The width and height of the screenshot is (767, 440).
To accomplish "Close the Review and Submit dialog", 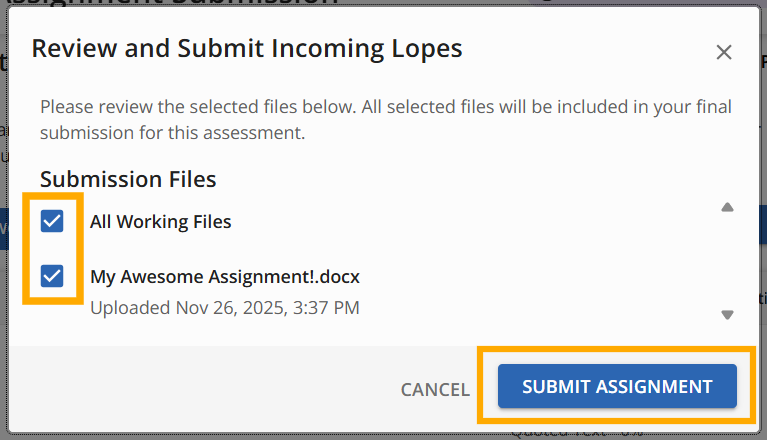I will [724, 52].
